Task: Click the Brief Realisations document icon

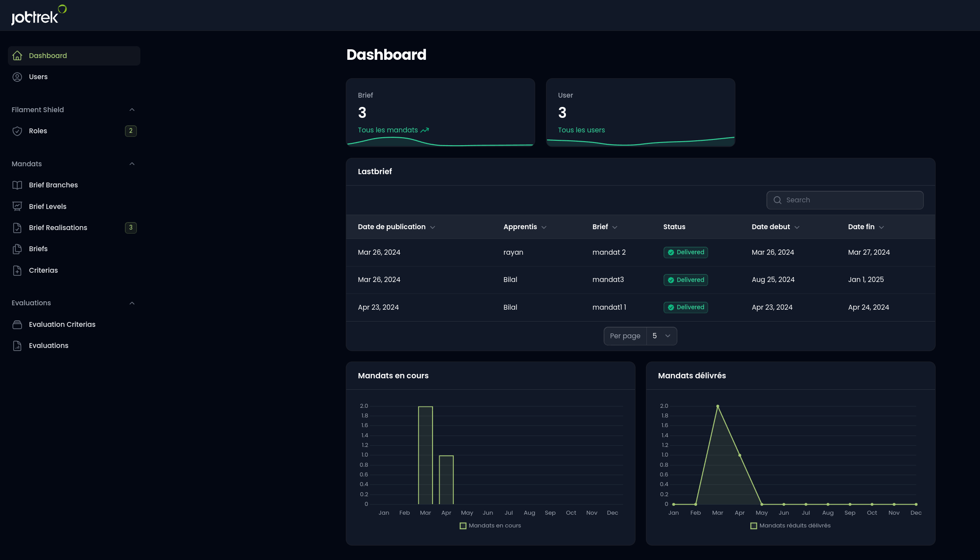Action: click(17, 227)
